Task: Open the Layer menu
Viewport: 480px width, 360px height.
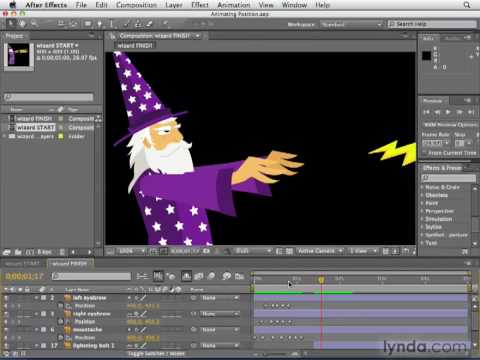Action: [174, 5]
